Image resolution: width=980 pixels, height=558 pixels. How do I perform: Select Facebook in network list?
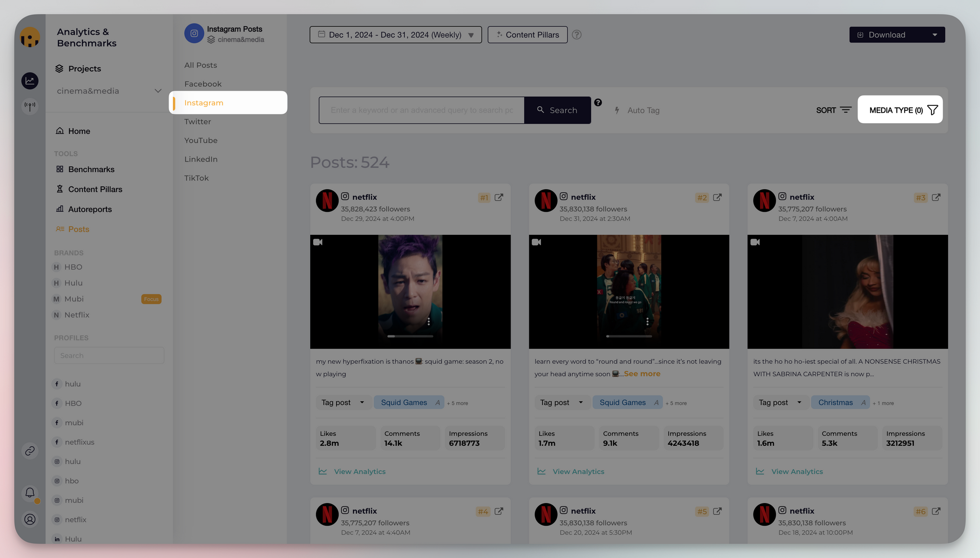203,84
